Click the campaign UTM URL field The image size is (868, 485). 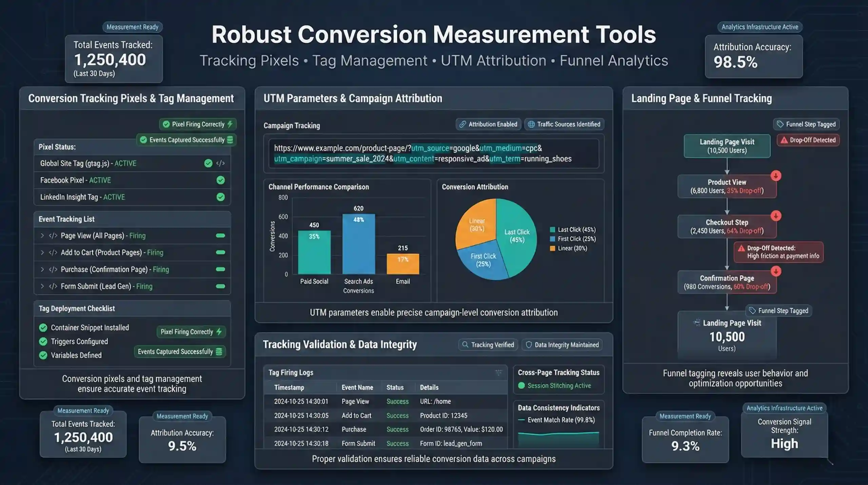pos(433,153)
